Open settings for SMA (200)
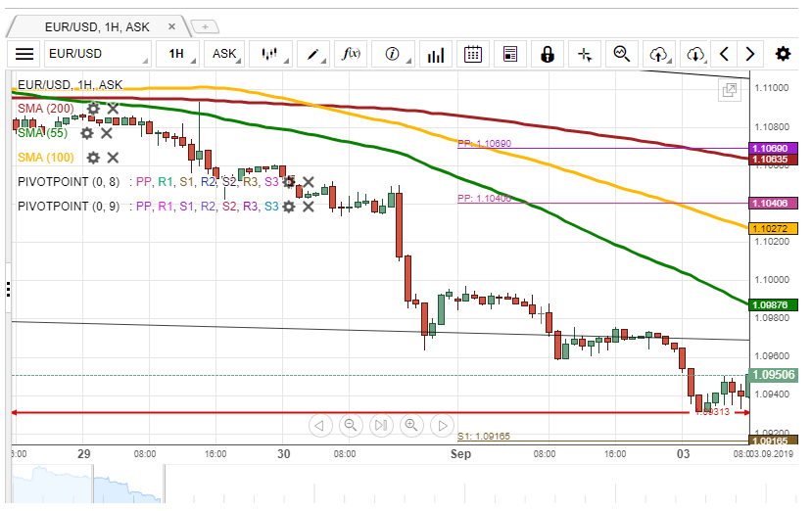 point(93,109)
